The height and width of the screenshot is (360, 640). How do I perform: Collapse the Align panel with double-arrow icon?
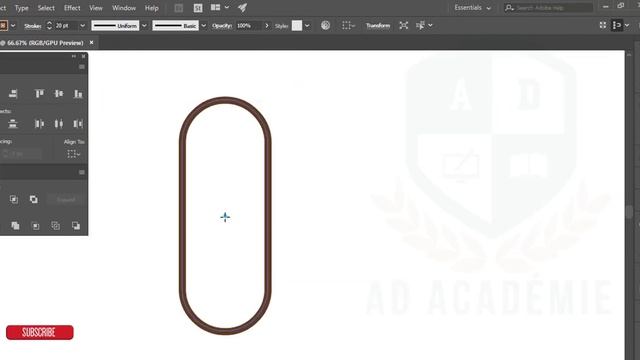(x=74, y=56)
